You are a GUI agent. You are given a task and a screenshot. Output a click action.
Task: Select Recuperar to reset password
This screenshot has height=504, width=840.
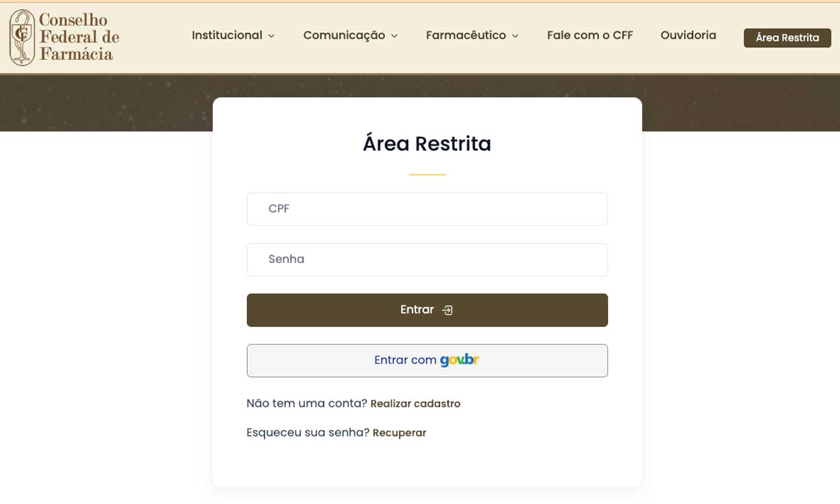point(399,433)
